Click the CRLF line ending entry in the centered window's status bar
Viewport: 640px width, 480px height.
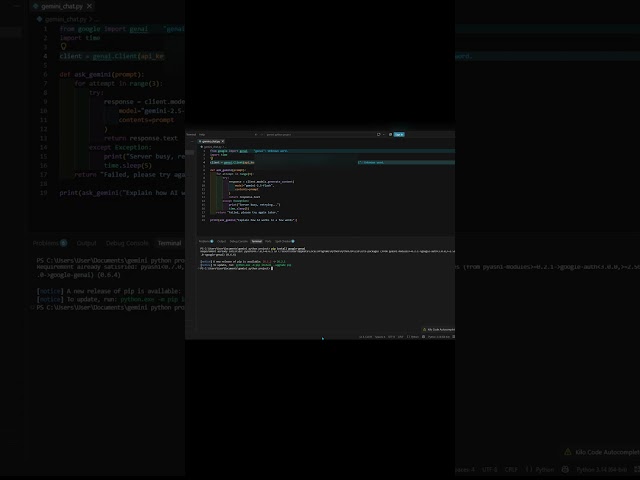[x=400, y=337]
